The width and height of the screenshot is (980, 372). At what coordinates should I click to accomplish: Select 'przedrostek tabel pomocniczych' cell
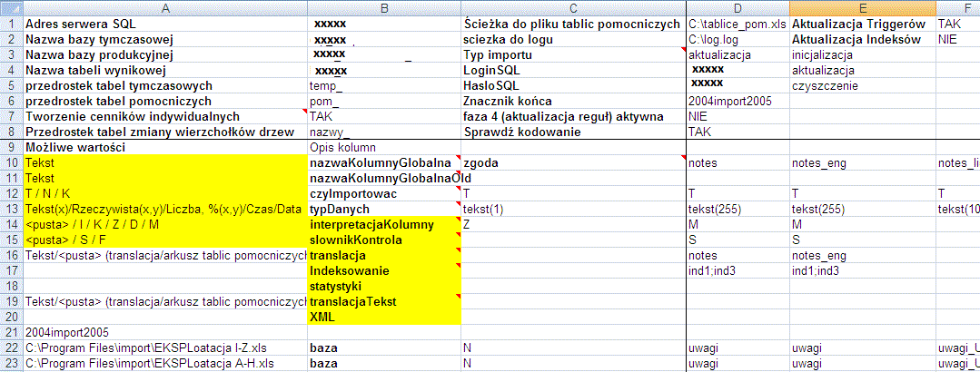pos(165,101)
